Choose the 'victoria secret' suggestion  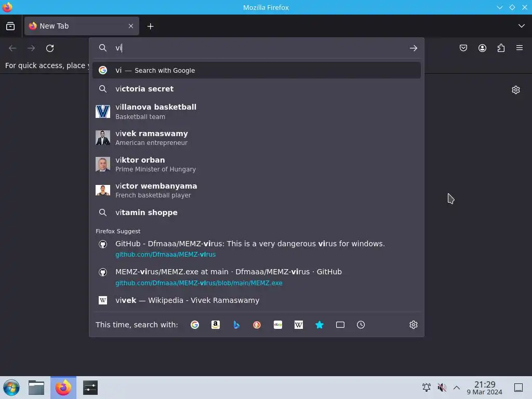[x=257, y=89]
